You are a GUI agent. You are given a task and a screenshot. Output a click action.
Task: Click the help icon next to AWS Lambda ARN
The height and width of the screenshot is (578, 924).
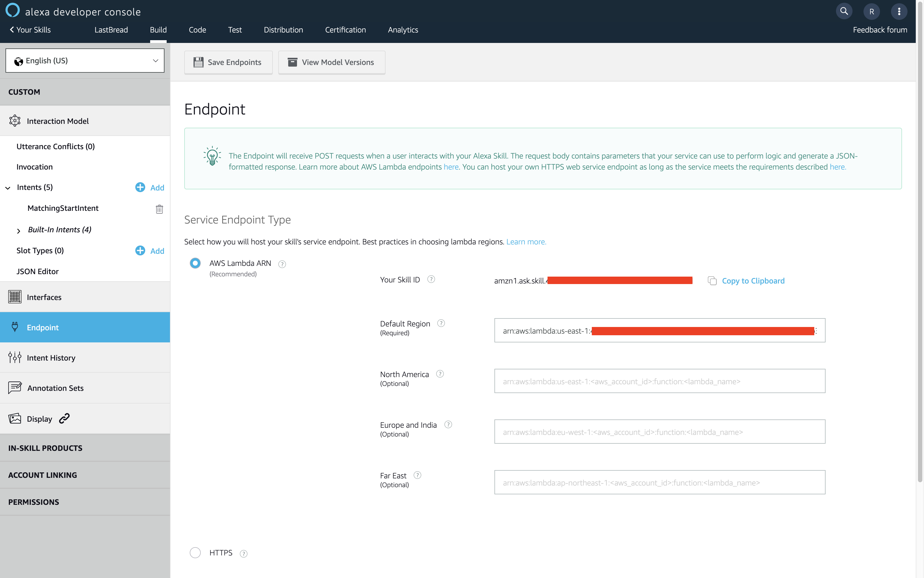click(x=282, y=264)
